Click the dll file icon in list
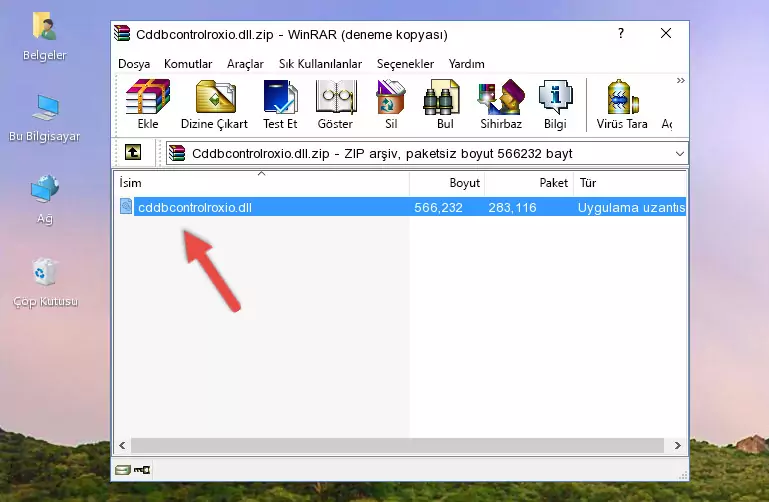Image resolution: width=769 pixels, height=502 pixels. coord(126,206)
